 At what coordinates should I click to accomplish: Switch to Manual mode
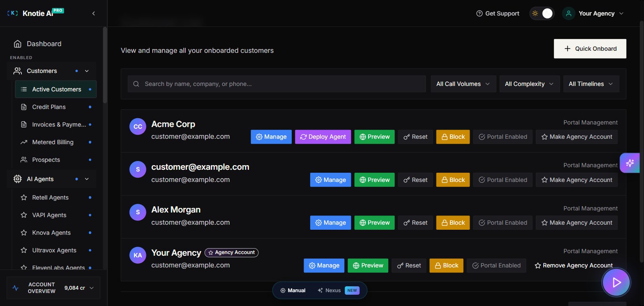click(x=293, y=290)
